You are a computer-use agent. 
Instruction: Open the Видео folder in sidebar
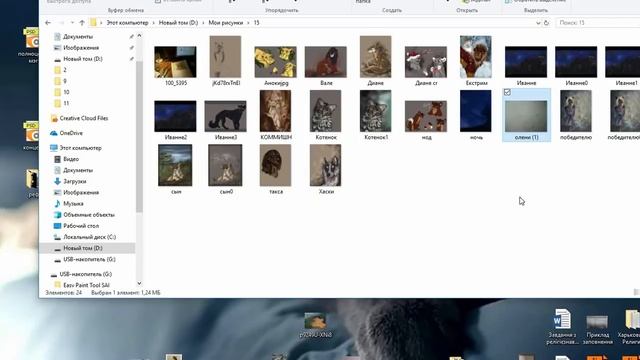pyautogui.click(x=71, y=159)
